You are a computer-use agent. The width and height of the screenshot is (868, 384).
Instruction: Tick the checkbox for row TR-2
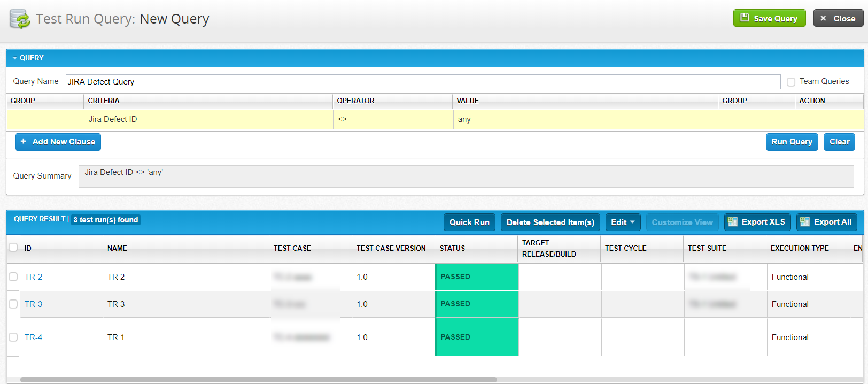point(13,277)
